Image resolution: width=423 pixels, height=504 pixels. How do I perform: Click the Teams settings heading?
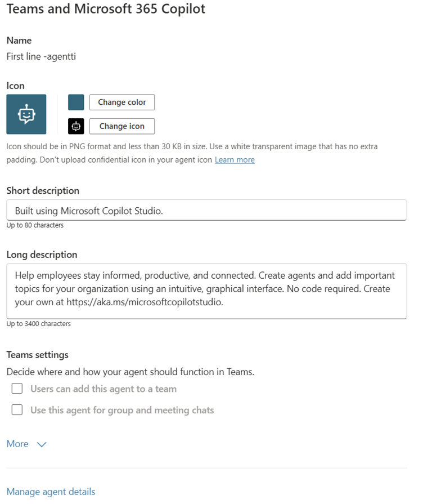coord(37,355)
